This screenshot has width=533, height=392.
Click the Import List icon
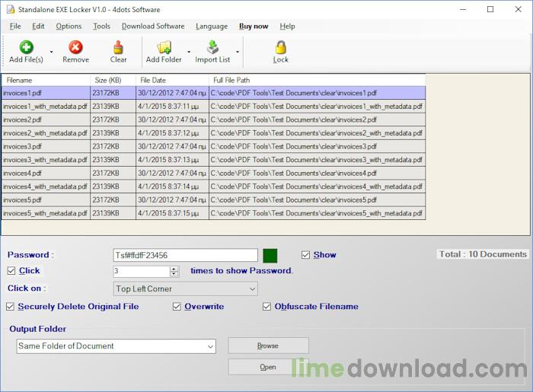tap(212, 47)
